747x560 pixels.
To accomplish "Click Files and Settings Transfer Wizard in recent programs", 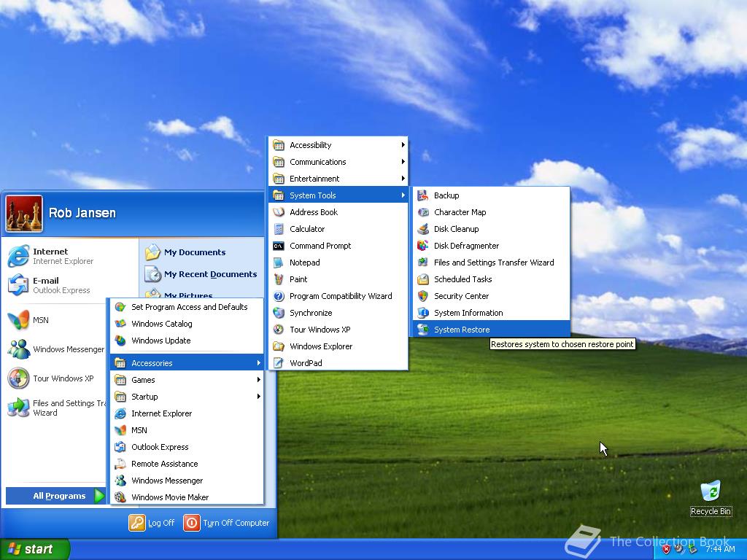I will point(55,408).
